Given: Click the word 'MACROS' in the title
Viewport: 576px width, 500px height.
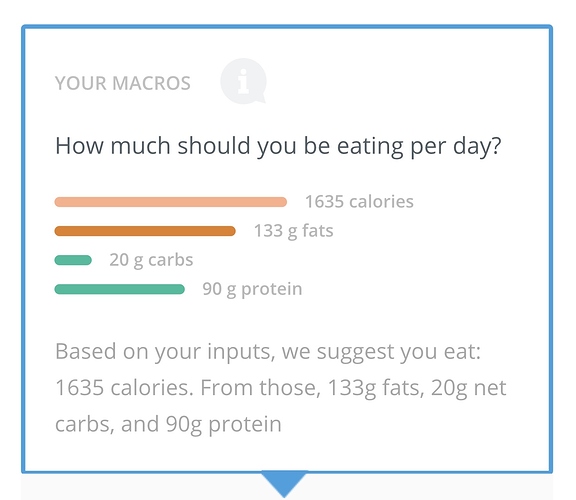Looking at the screenshot, I should 151,83.
